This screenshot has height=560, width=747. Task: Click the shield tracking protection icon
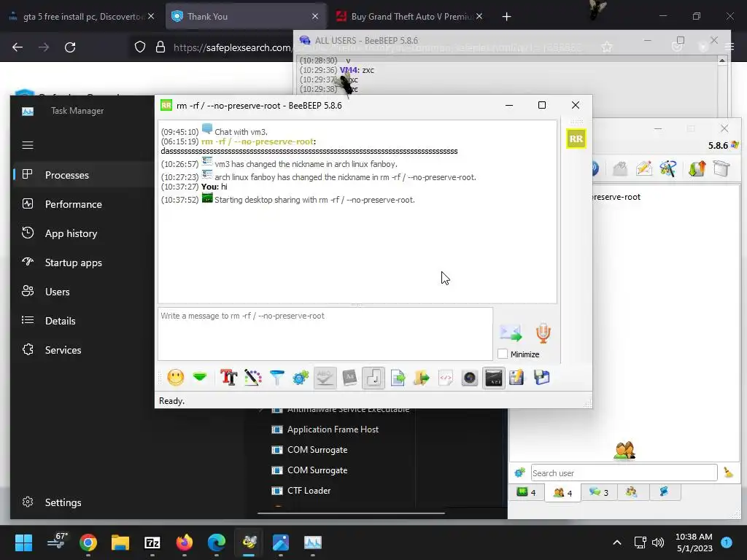pos(139,47)
